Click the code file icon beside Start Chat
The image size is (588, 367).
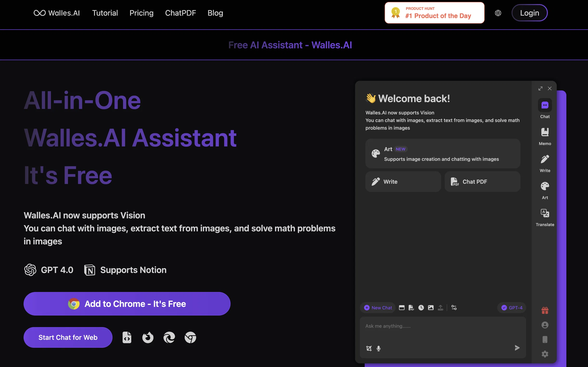coord(127,337)
